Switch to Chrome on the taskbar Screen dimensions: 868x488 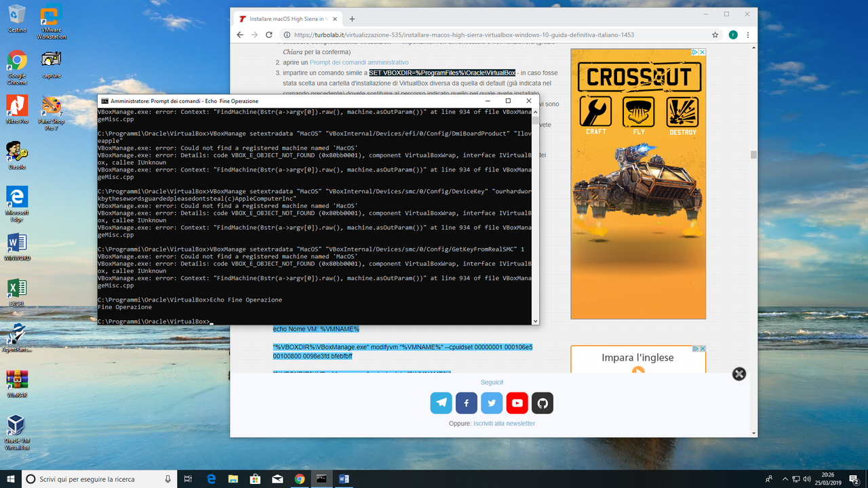click(299, 479)
